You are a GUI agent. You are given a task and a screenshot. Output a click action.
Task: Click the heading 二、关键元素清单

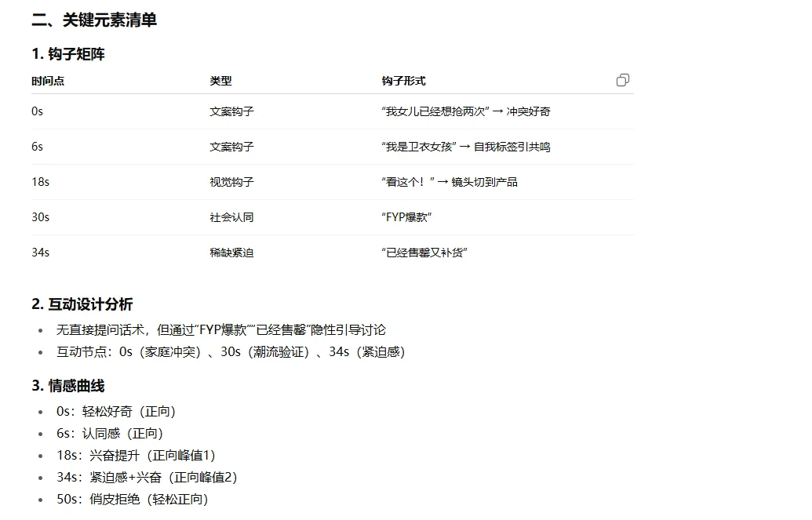92,20
